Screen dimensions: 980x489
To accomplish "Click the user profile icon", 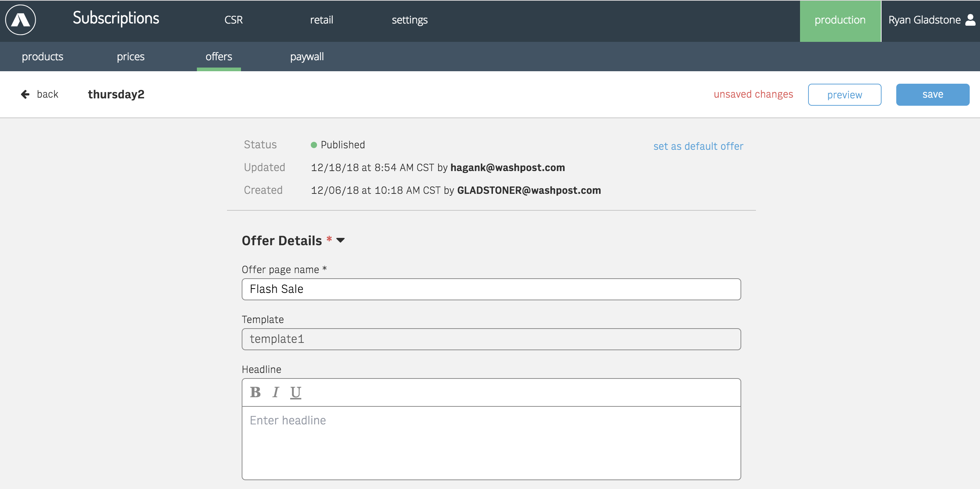I will pyautogui.click(x=970, y=20).
